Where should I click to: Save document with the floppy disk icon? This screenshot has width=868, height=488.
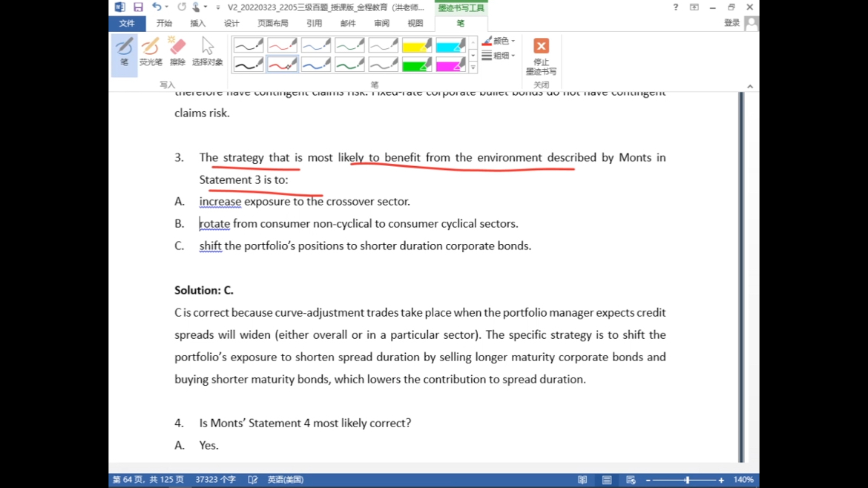(138, 7)
